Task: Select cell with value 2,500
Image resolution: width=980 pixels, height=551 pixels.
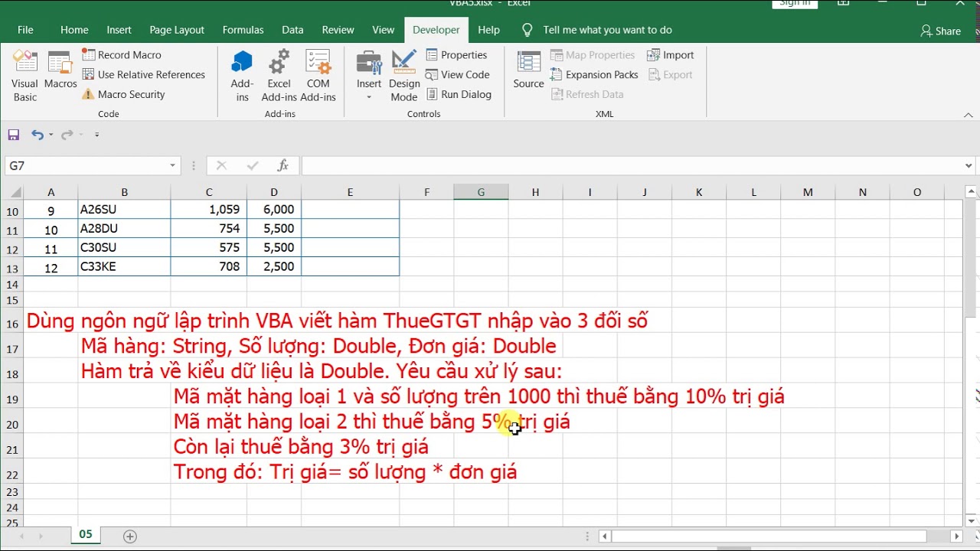Action: tap(274, 267)
